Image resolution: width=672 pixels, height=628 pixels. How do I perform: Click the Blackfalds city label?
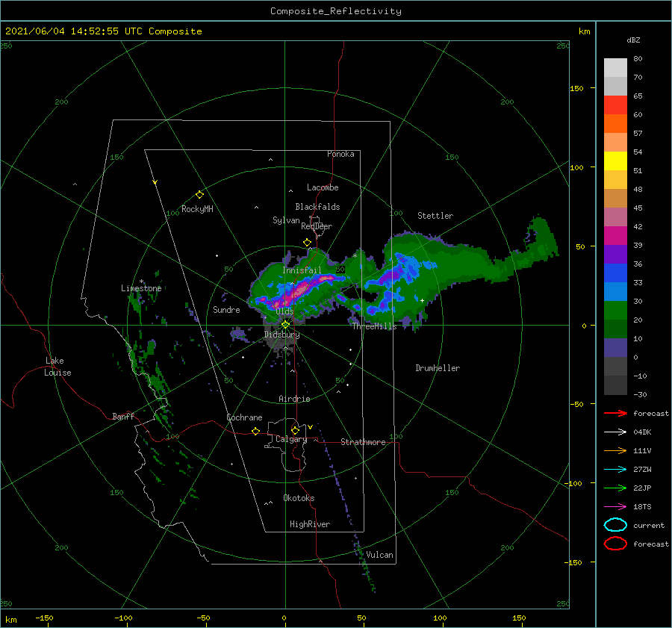coord(317,207)
